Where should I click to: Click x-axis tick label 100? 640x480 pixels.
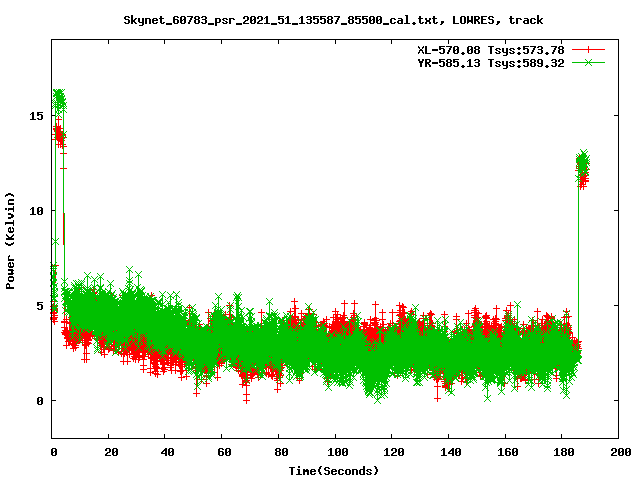pos(338,452)
